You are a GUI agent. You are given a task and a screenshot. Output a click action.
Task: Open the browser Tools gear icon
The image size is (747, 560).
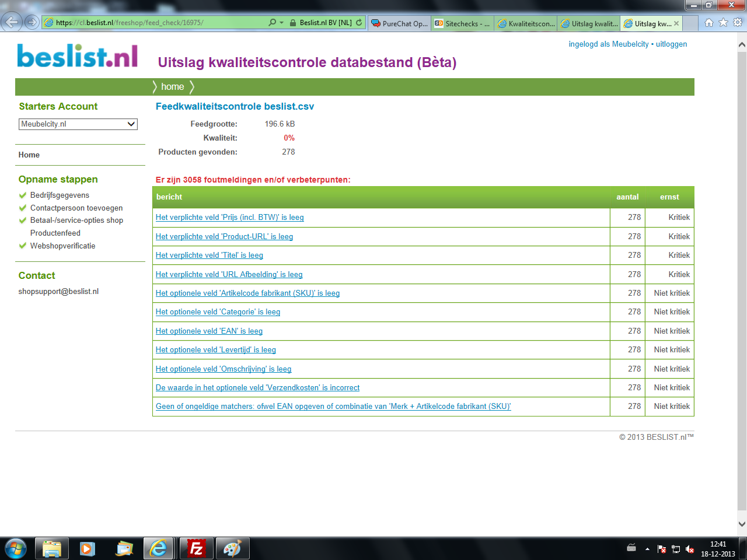coord(738,23)
